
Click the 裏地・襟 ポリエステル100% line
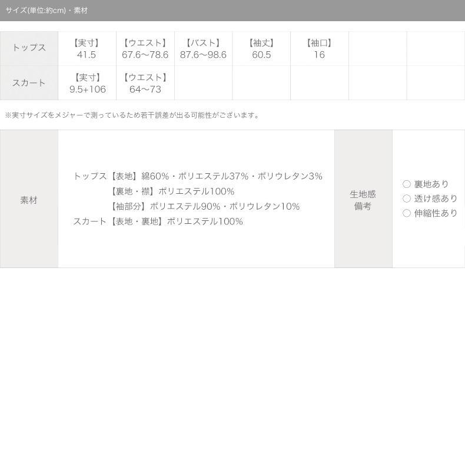coord(172,191)
